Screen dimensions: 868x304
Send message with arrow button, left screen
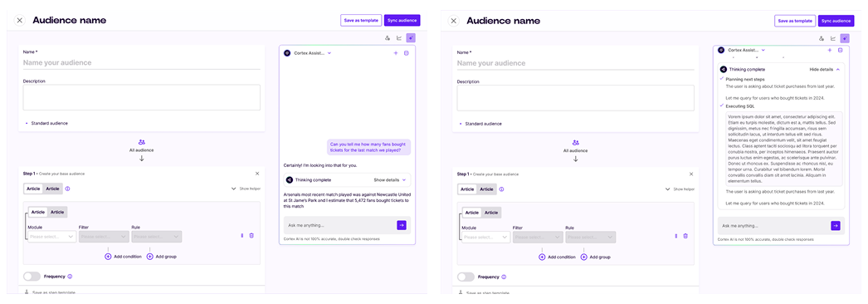point(402,225)
